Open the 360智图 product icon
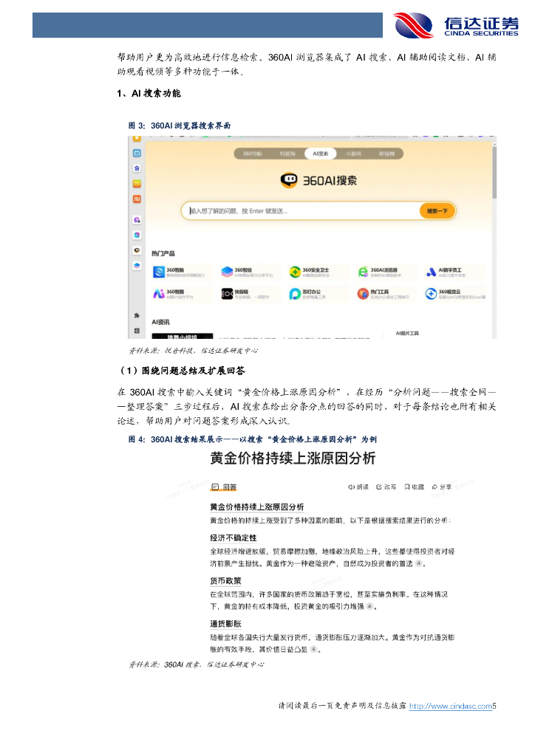Viewport: 535px width, 756px height. pyautogui.click(x=159, y=294)
